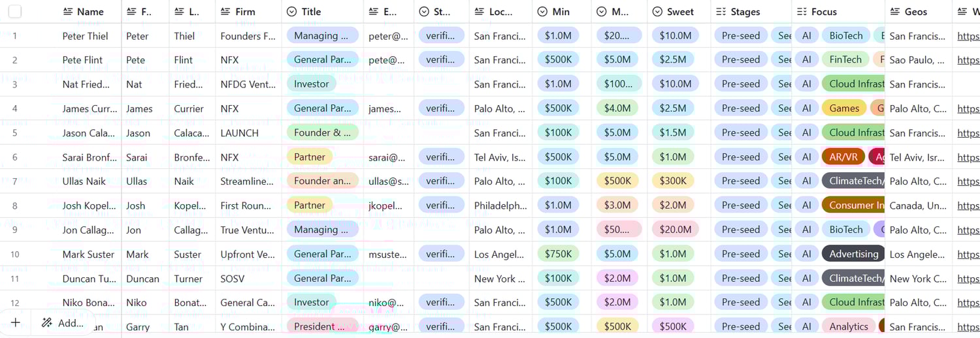This screenshot has width=980, height=338.
Task: Click the text-type icon beside Name header
Action: point(67,12)
